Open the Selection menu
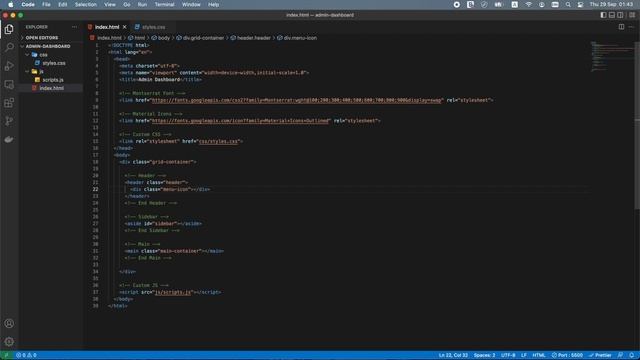640x360 pixels. [86, 4]
